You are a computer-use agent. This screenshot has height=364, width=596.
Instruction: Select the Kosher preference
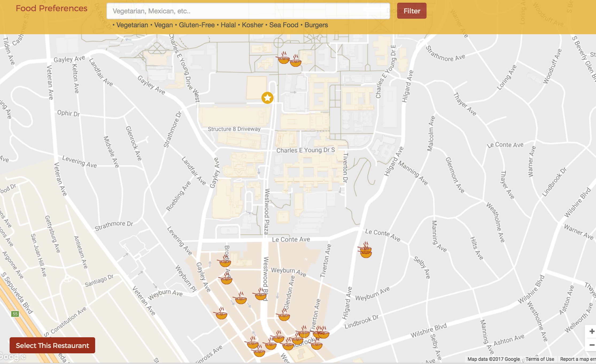252,25
